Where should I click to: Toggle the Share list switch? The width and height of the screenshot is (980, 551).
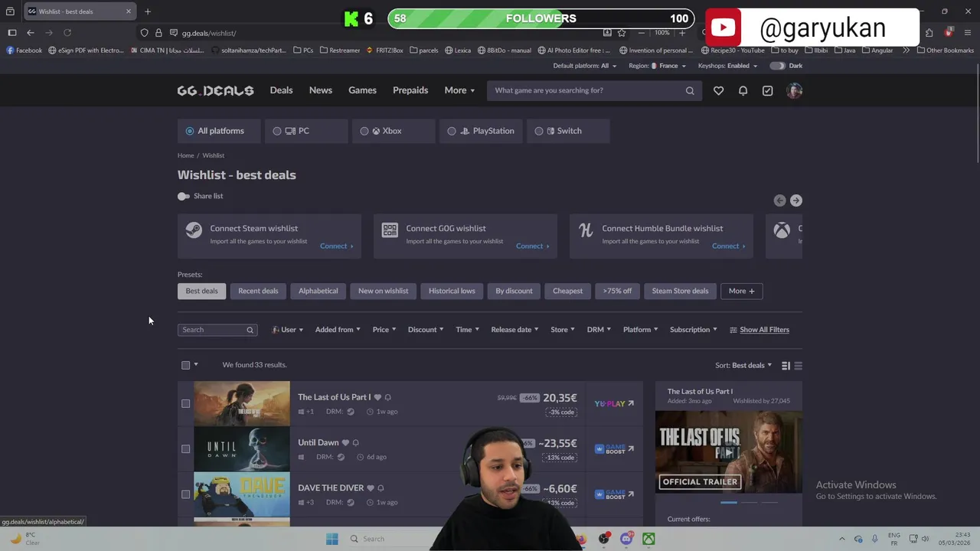[184, 197]
